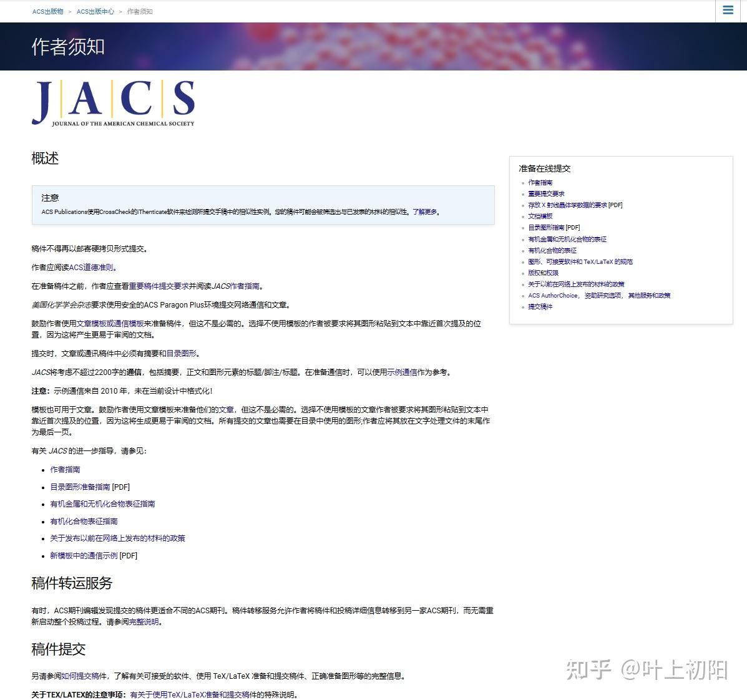747x700 pixels.
Task: Click the JACS journal logo
Action: point(114,103)
